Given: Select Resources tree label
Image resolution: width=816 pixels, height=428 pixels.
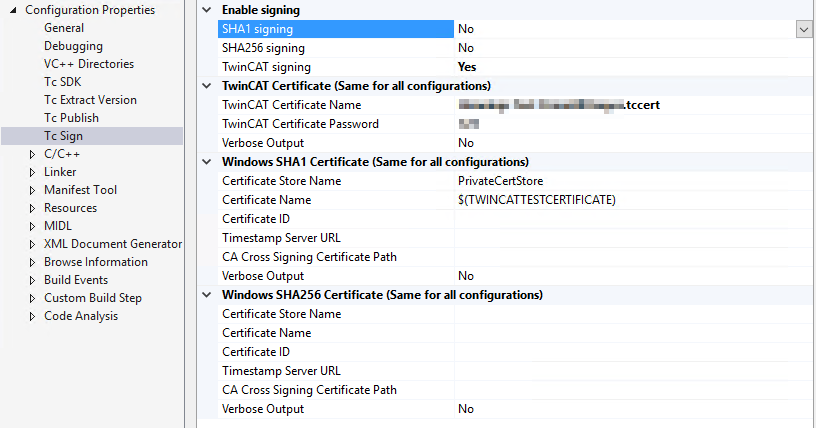Looking at the screenshot, I should 70,208.
